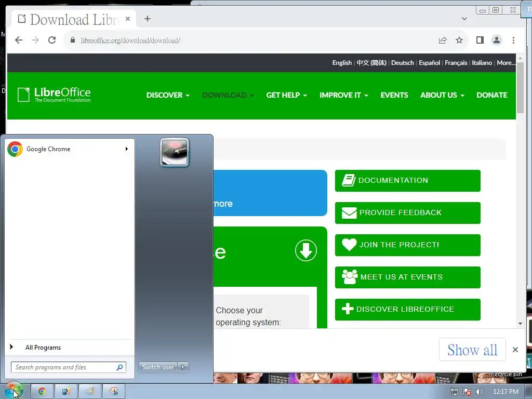
Task: Click the white download arrow circle icon
Action: coord(305,250)
